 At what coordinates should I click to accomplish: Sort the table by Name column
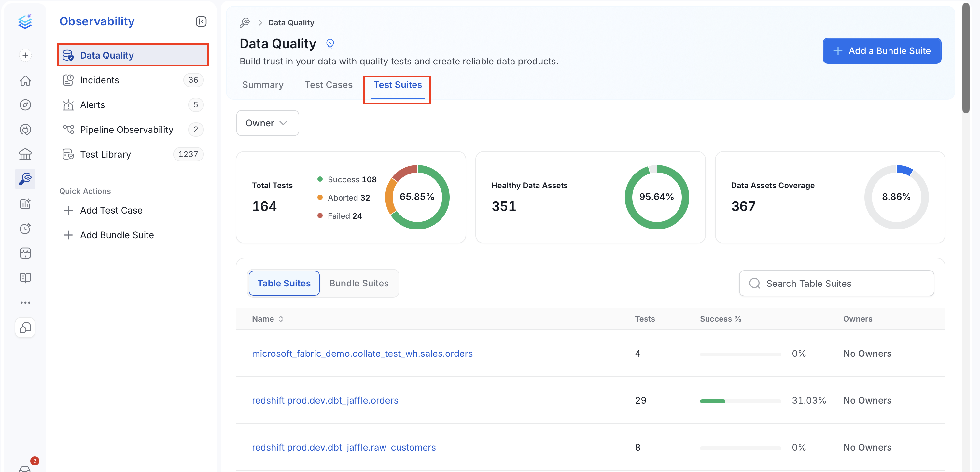coord(267,319)
